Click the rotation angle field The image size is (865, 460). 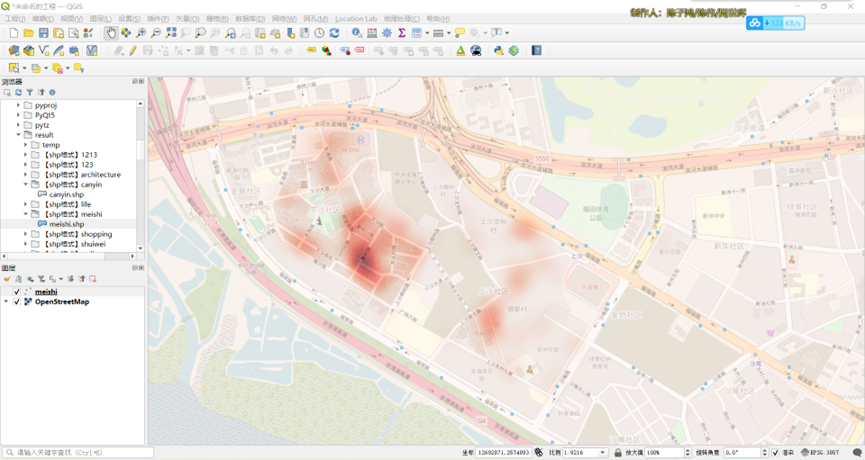tap(742, 452)
